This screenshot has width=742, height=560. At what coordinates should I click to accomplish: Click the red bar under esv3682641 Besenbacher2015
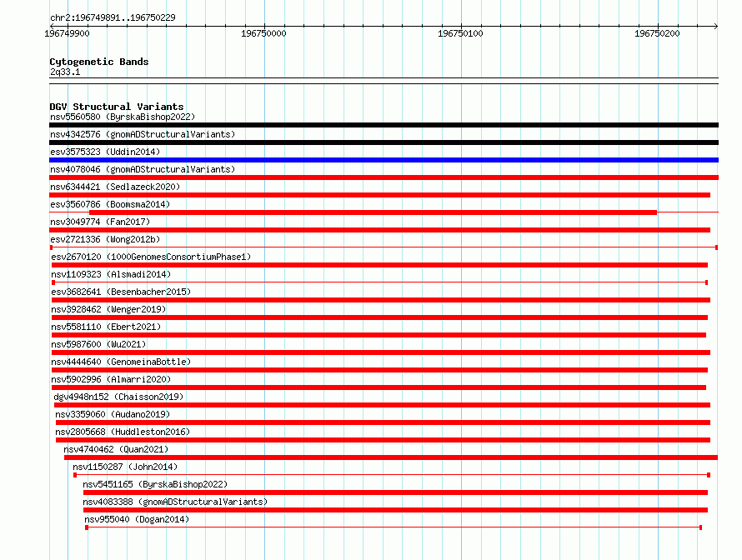click(x=381, y=300)
